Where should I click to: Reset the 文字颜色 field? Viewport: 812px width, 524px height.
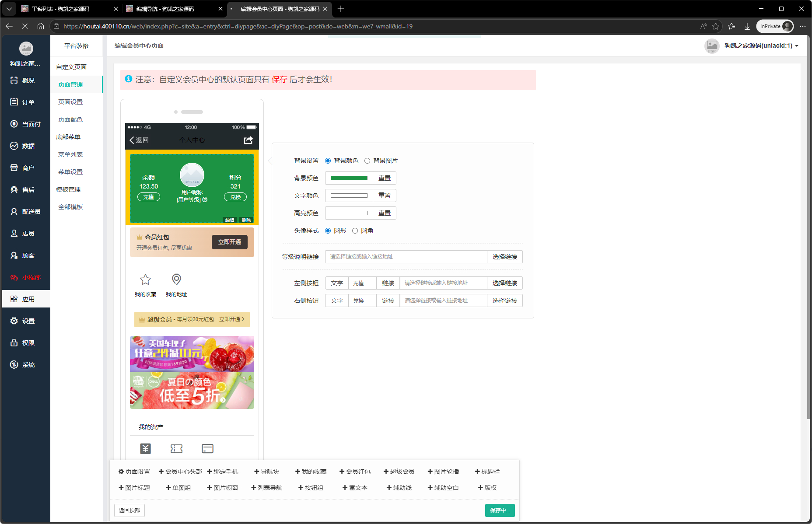click(385, 196)
